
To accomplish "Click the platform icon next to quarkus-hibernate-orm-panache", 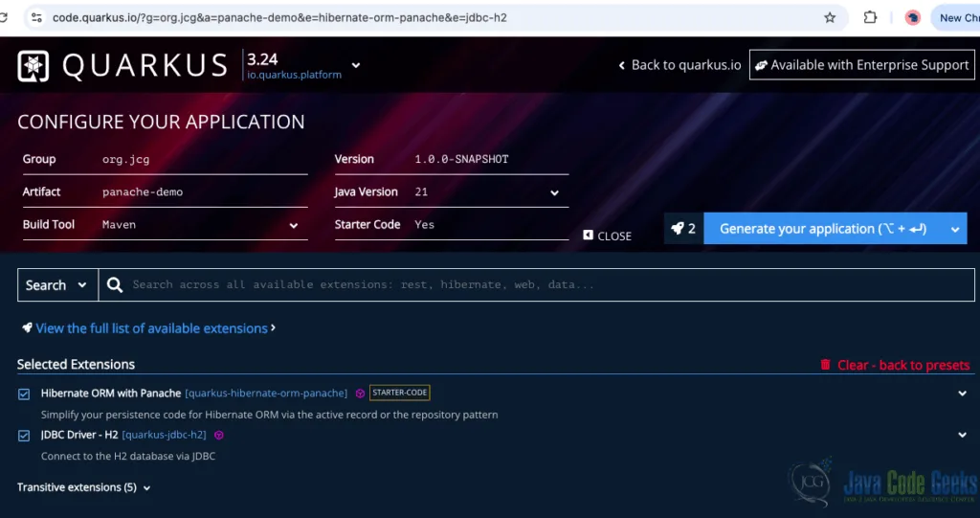I will pos(360,394).
